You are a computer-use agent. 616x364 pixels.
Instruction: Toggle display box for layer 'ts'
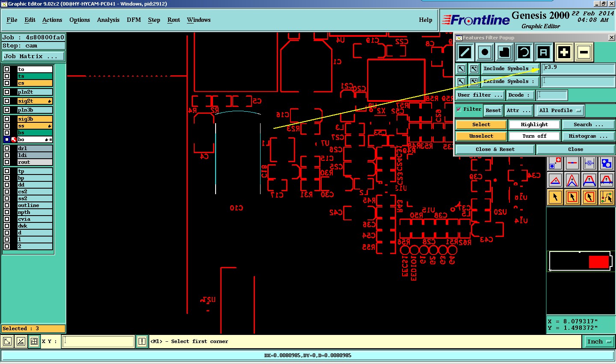pyautogui.click(x=7, y=76)
